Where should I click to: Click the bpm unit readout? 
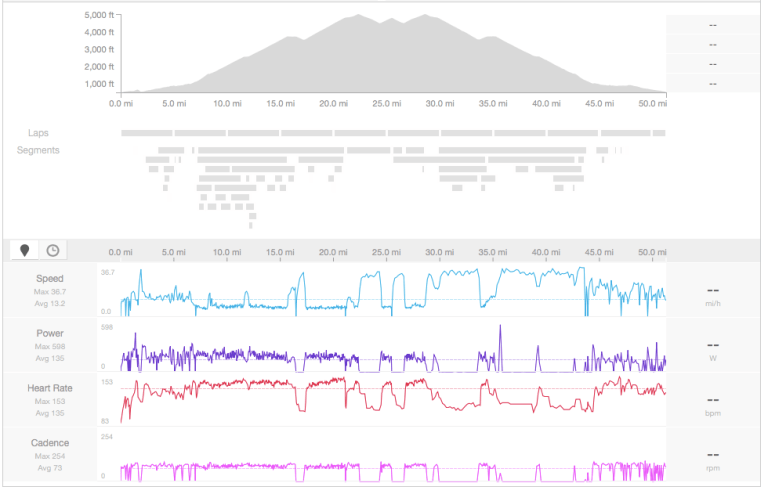[713, 413]
